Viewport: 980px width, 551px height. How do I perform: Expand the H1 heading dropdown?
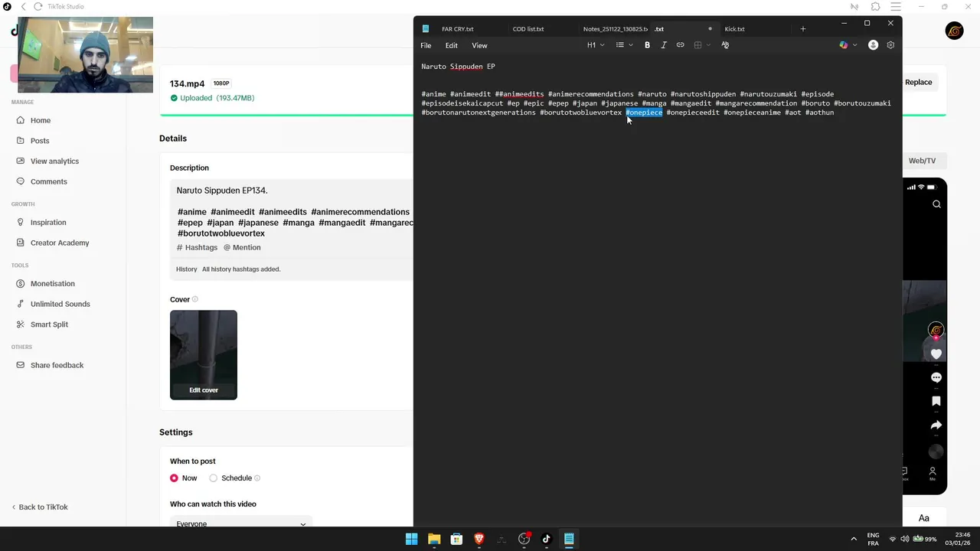[596, 45]
